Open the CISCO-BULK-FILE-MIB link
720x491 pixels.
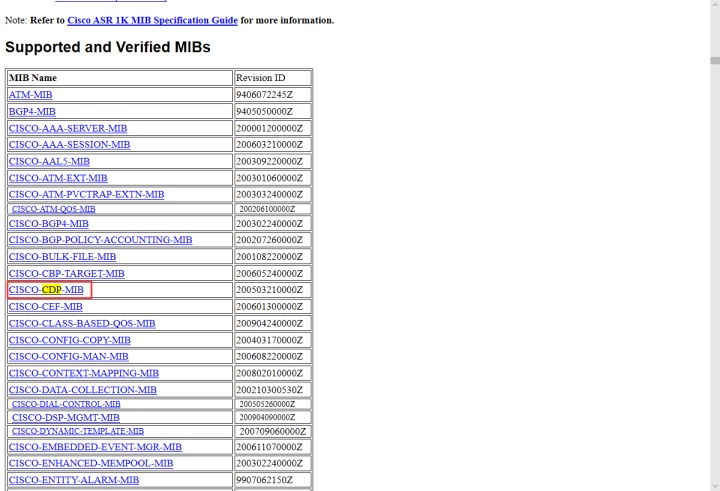click(62, 257)
